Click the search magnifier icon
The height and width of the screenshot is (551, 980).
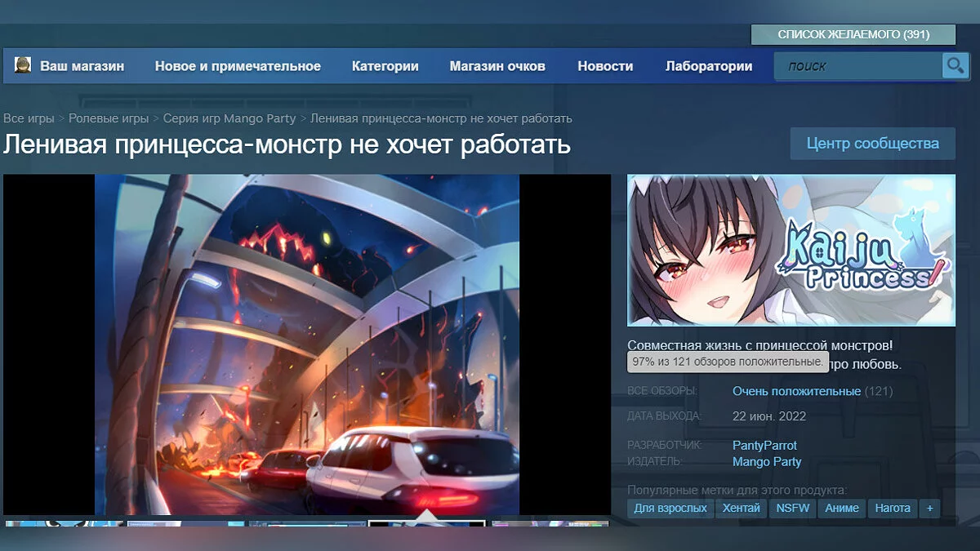[x=954, y=65]
